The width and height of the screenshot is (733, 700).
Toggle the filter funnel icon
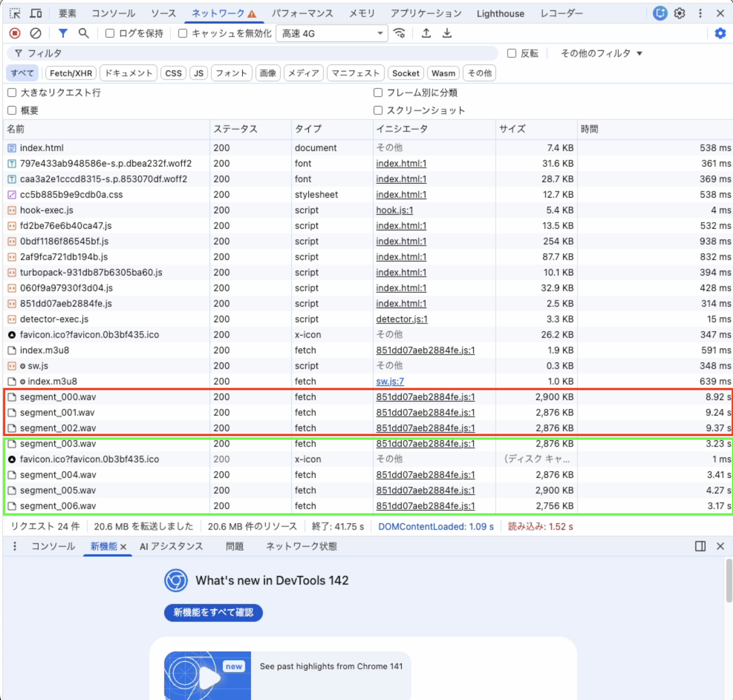(63, 33)
